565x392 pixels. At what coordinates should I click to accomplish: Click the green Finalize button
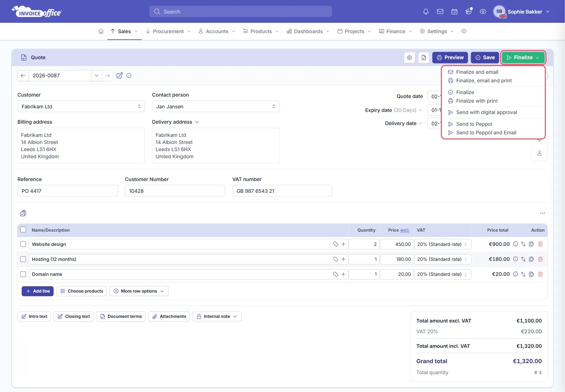(523, 57)
